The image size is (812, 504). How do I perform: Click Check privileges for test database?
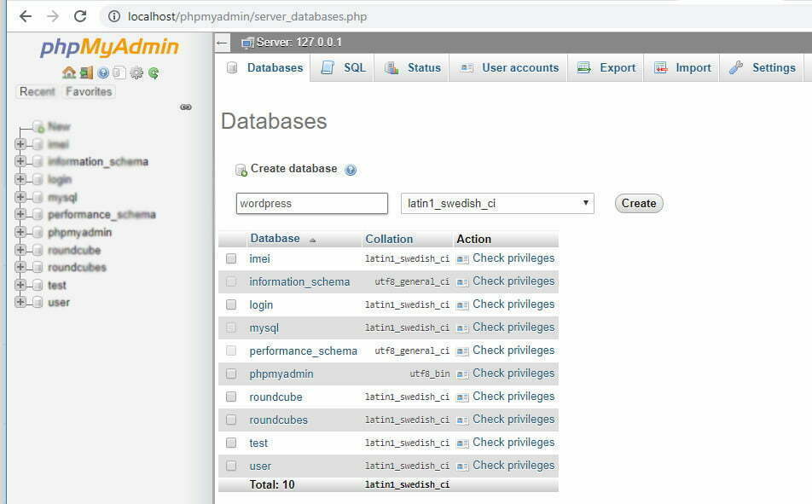[513, 443]
